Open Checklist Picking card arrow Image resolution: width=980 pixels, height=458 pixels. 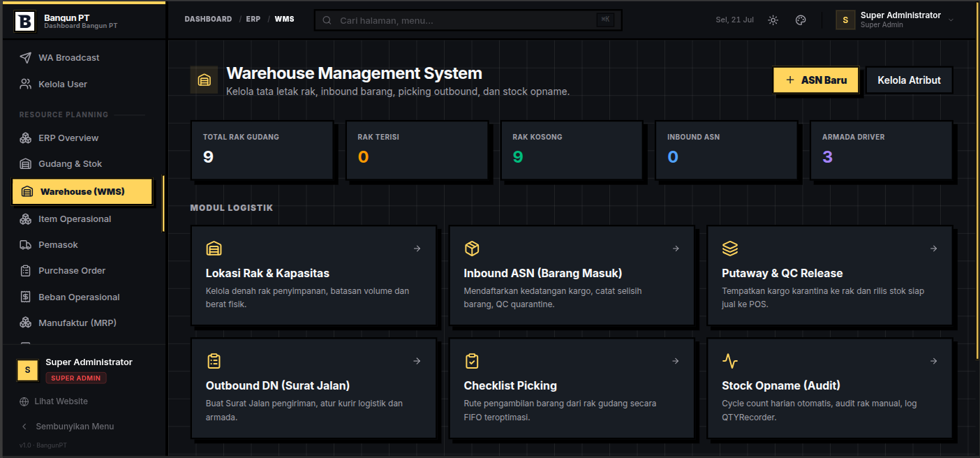(x=676, y=361)
